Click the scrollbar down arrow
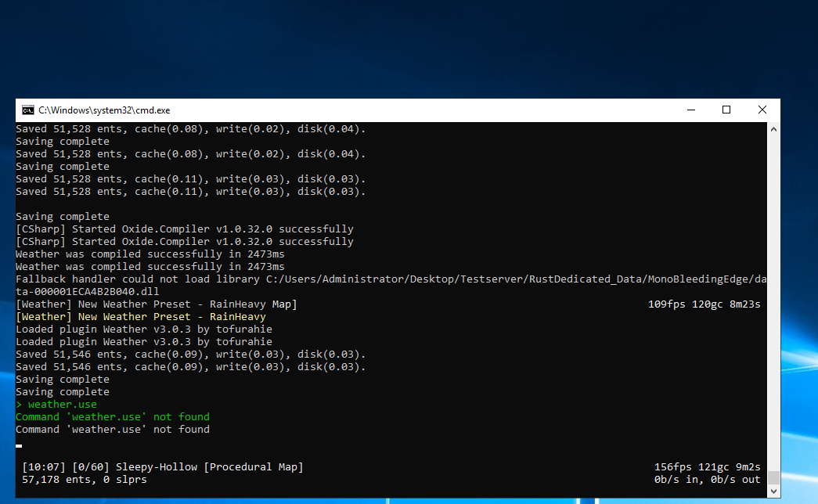818x504 pixels. tap(773, 491)
